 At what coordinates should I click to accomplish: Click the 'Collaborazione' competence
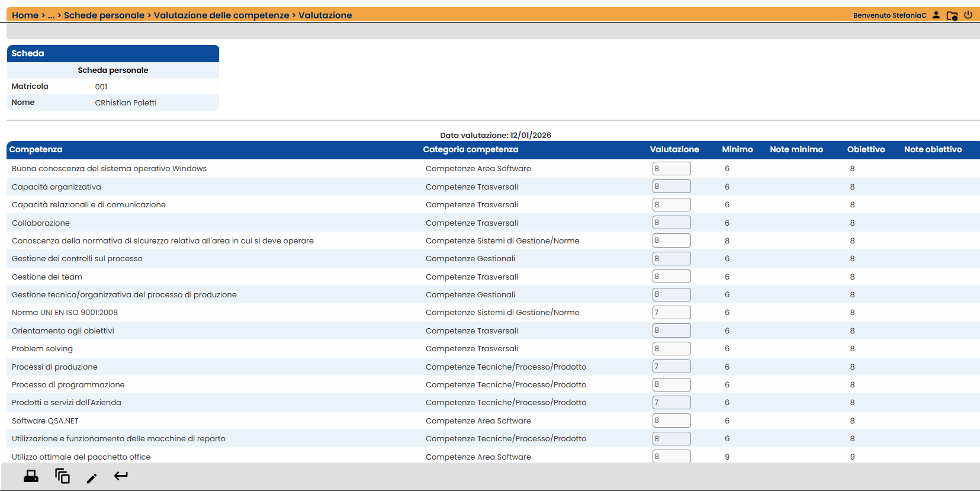click(x=41, y=223)
